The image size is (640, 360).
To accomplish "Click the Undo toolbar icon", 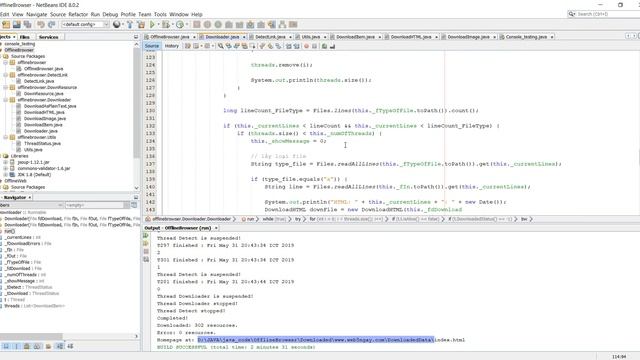I will click(41, 24).
